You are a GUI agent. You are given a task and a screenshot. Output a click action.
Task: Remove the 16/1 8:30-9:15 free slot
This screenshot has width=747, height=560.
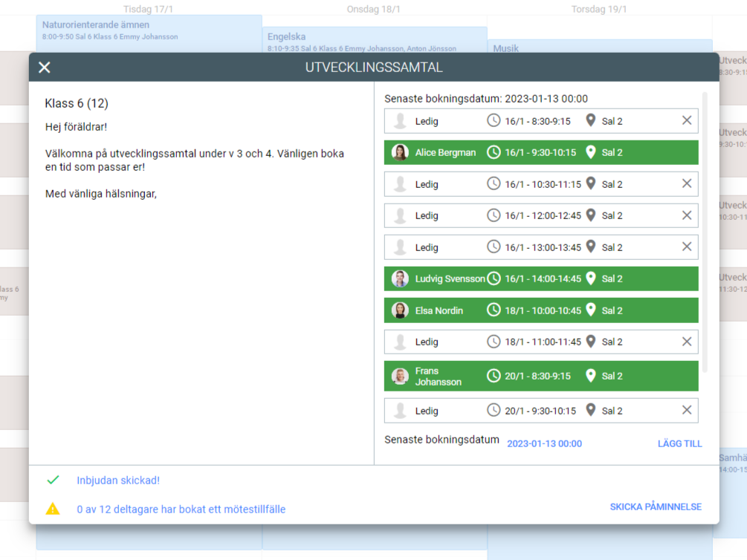pos(686,120)
